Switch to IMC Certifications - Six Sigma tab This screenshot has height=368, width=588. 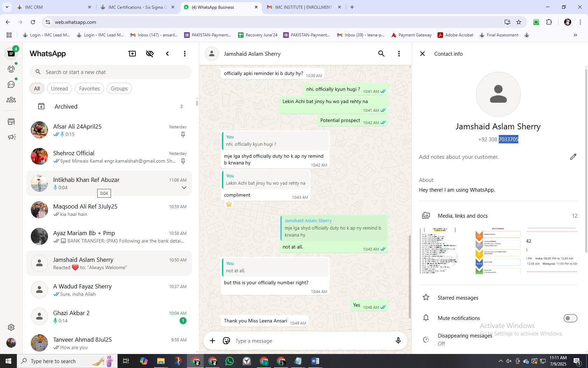[x=137, y=7]
